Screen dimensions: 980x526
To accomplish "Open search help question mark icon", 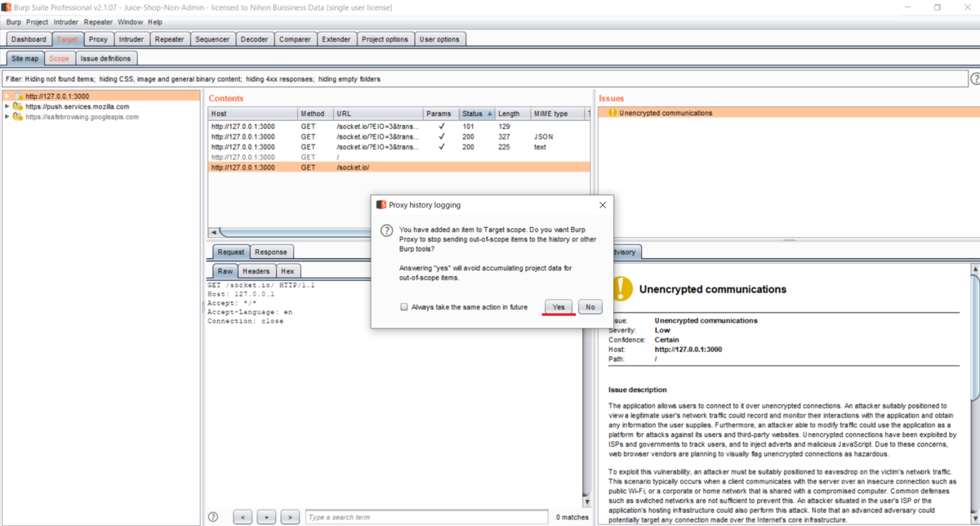I will coord(213,517).
